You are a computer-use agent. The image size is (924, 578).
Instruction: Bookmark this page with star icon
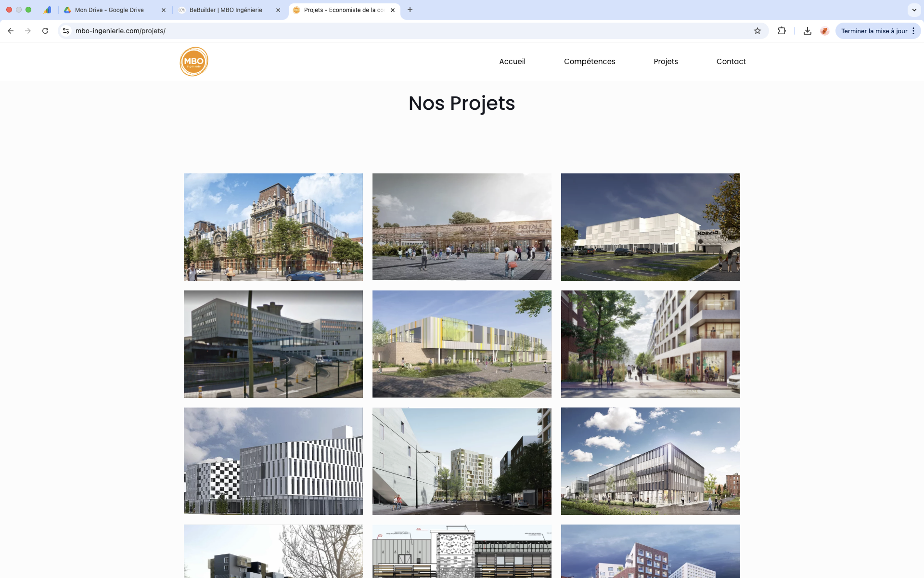click(x=757, y=31)
